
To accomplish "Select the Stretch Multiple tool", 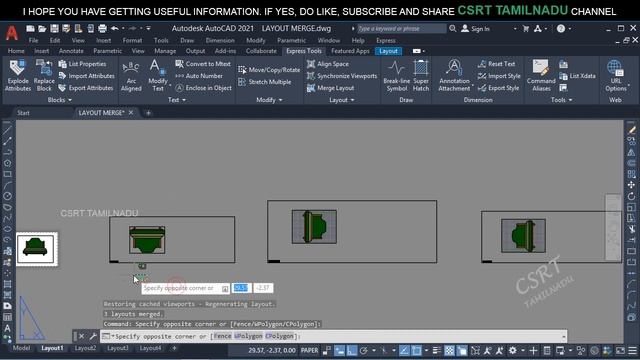I will pos(265,82).
